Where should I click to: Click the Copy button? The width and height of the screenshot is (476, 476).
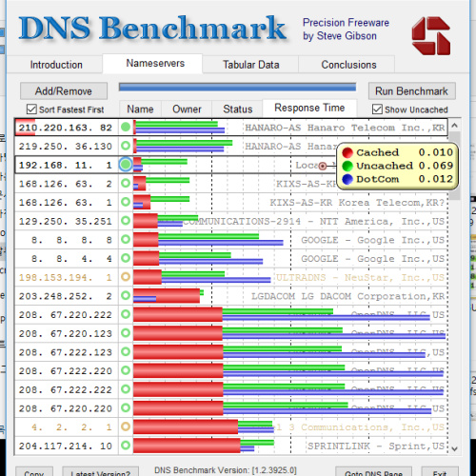[34, 472]
